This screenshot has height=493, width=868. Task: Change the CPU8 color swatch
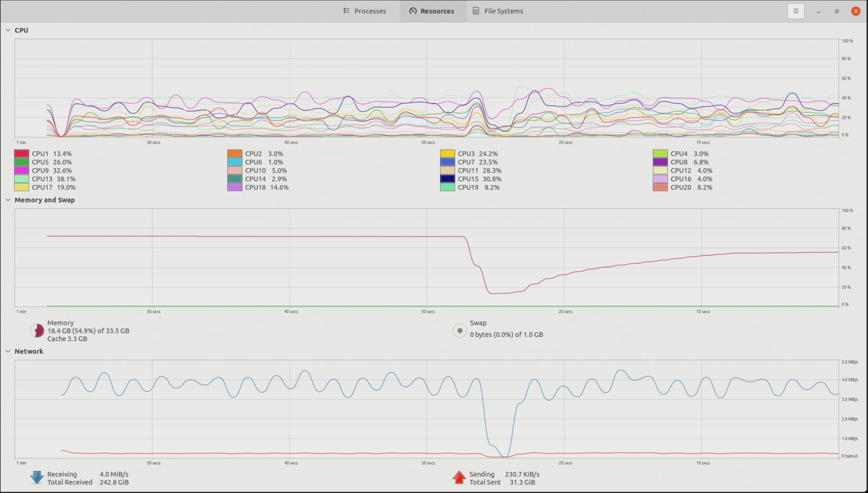[660, 162]
